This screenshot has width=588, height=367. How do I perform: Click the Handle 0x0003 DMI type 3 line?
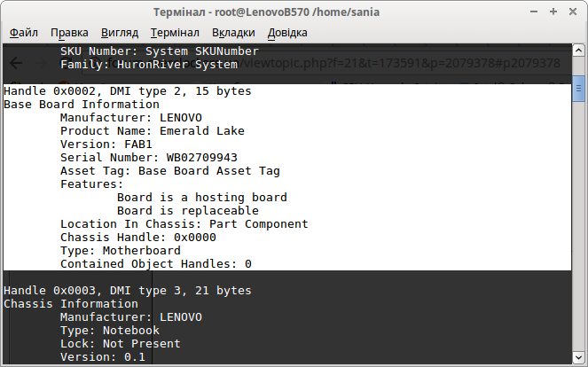coord(128,291)
